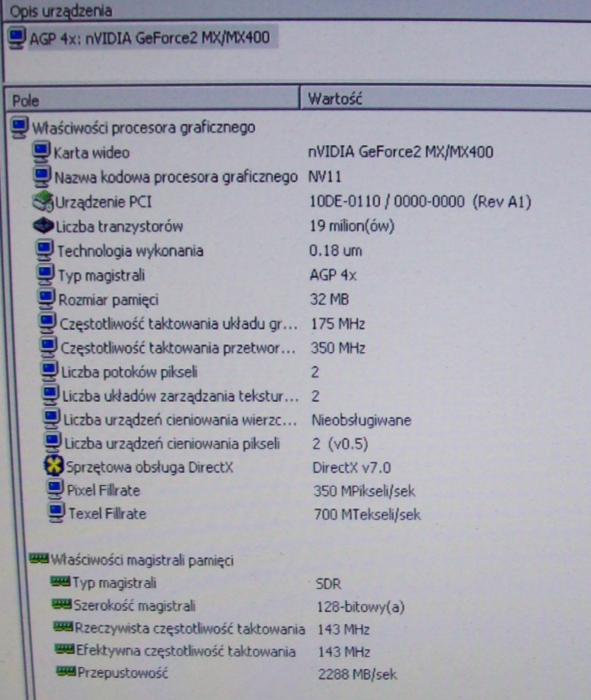
Task: Select the Liczba potoków pikseli row
Action: tap(129, 372)
